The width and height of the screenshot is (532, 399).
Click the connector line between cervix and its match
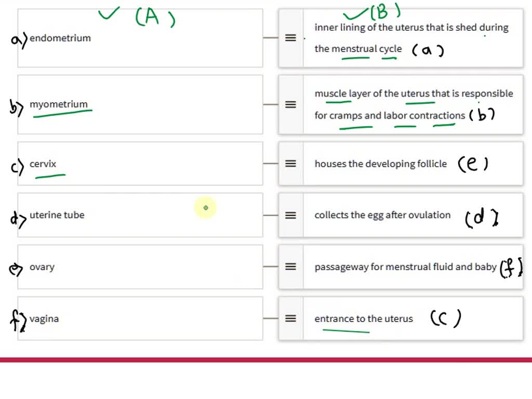pos(271,164)
